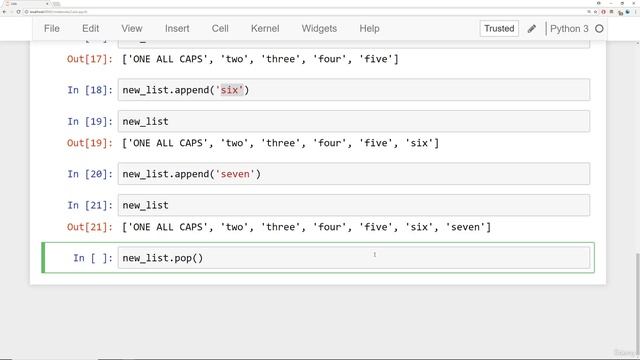Screen dimensions: 640x360
Task: Open the Kernel menu
Action: coord(265,29)
